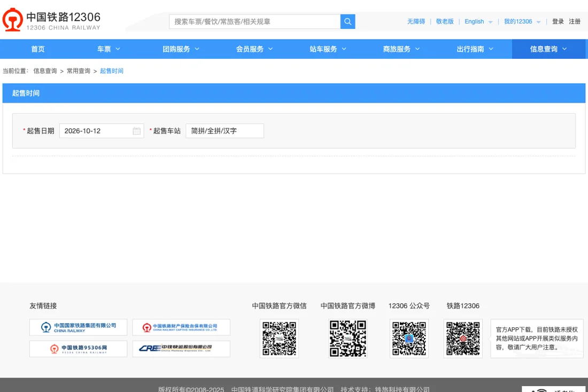Open the English language dropdown arrow
This screenshot has height=392, width=588.
coord(491,22)
